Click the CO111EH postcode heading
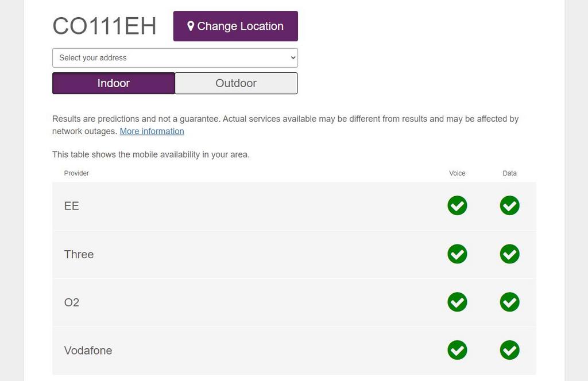Image resolution: width=588 pixels, height=381 pixels. [105, 26]
